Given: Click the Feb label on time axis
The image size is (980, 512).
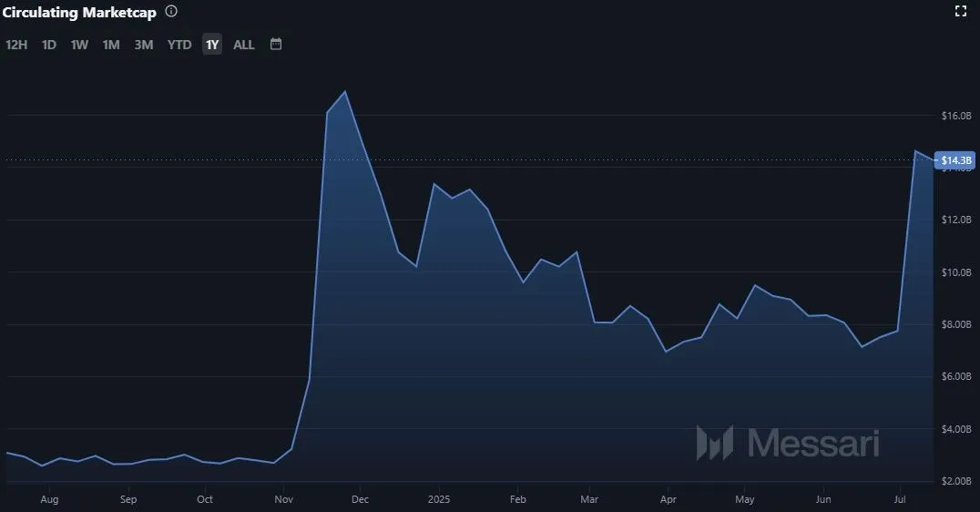Looking at the screenshot, I should click(518, 499).
